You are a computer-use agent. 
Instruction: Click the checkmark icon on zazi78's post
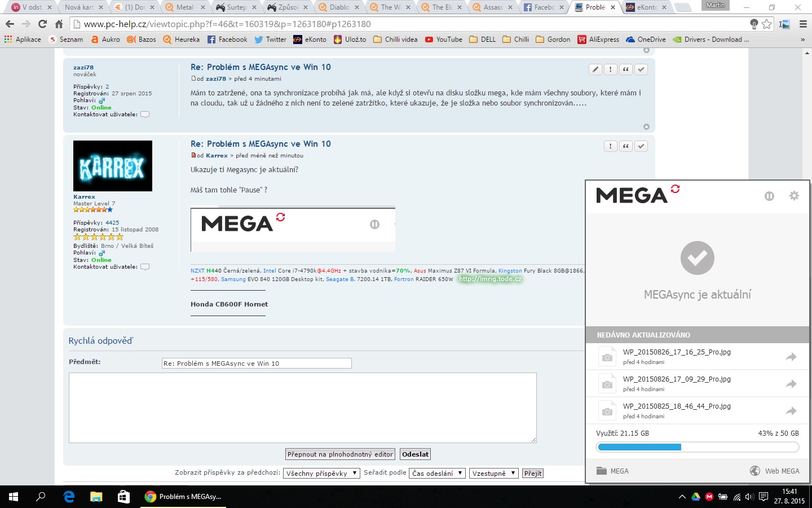tap(641, 69)
